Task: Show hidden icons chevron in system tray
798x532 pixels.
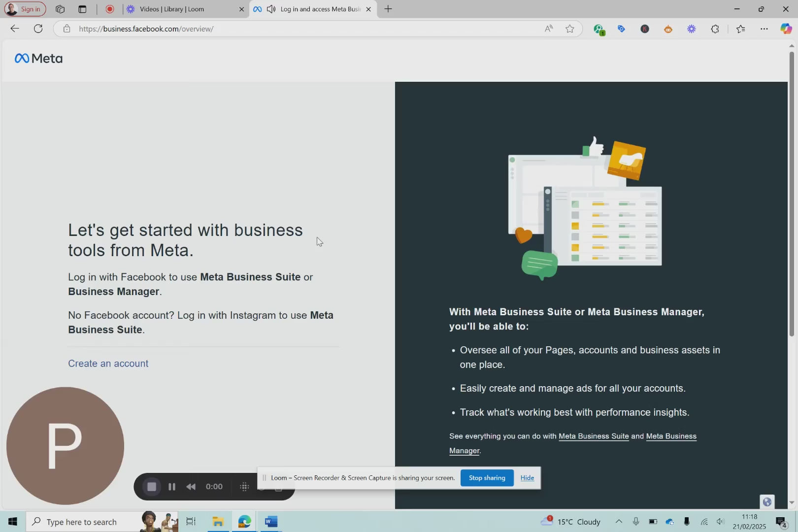Action: [619, 521]
